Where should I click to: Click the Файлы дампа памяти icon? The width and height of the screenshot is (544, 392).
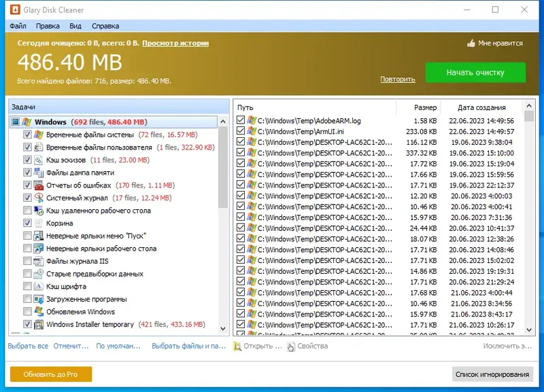coord(39,173)
